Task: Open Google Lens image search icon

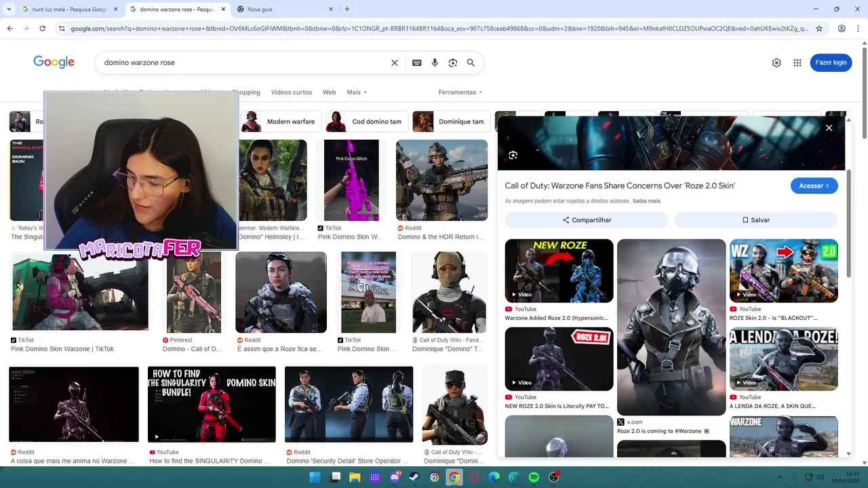Action: click(453, 62)
